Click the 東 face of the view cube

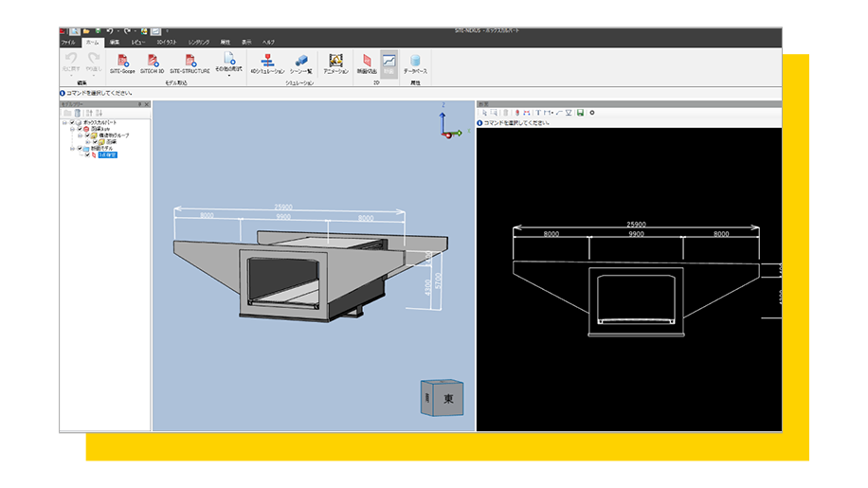click(447, 399)
